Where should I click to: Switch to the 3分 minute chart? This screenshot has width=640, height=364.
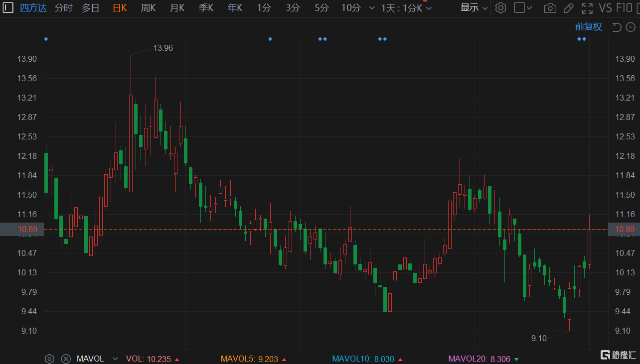(293, 7)
